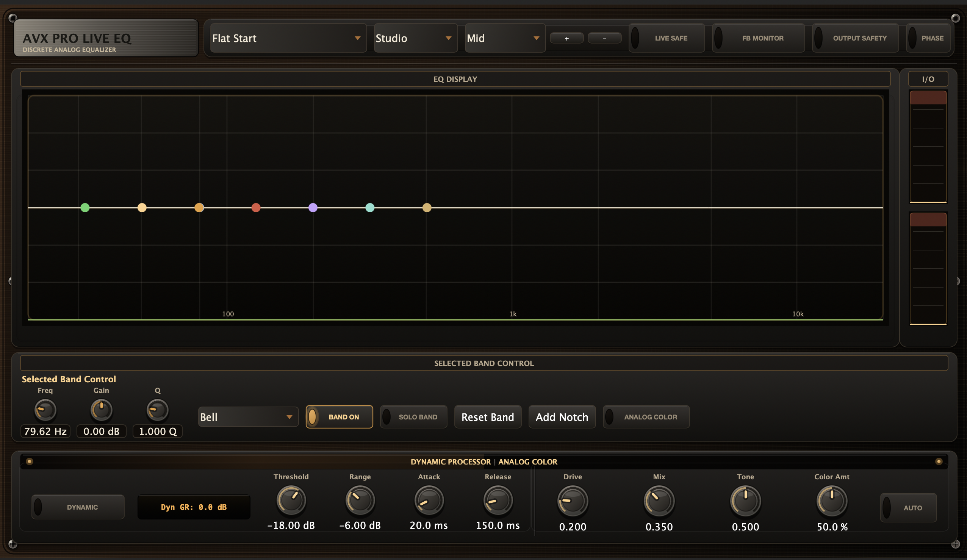The image size is (967, 560).
Task: Toggle the PHASE switch
Action: (928, 38)
